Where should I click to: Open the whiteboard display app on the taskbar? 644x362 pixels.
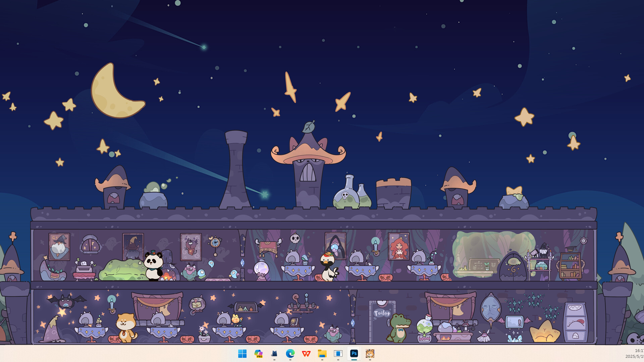point(339,353)
